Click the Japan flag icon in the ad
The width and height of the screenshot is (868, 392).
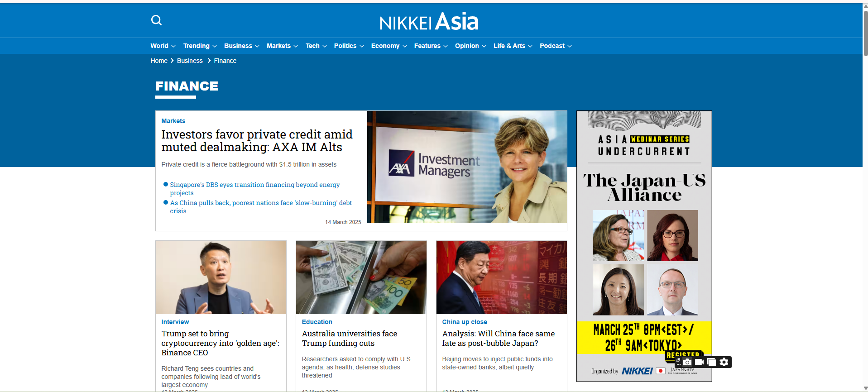[661, 371]
